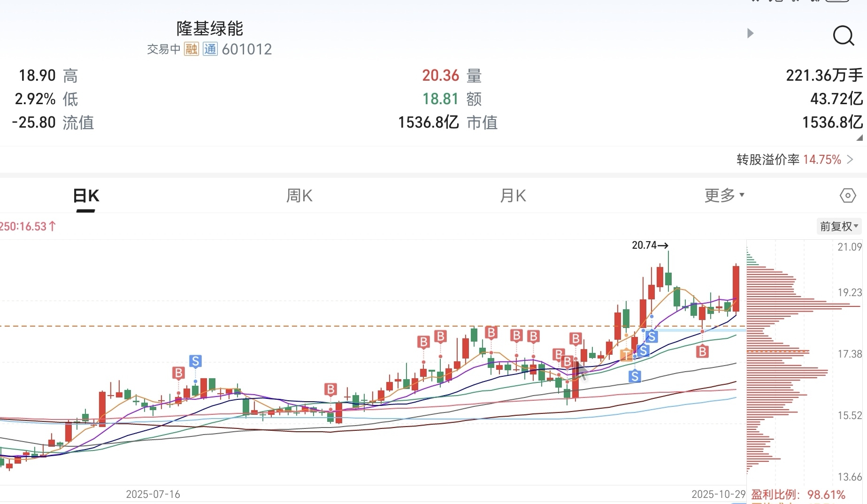The image size is (867, 504).
Task: Expand quote details corner triangle
Action: (x=859, y=137)
